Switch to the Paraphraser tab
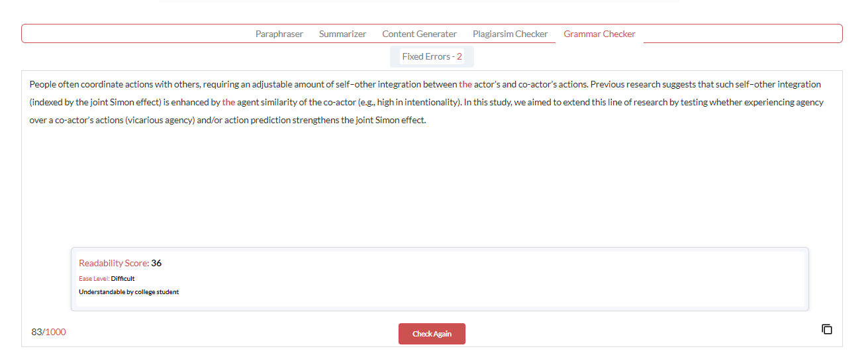Viewport: 868px width, 361px height. point(279,34)
